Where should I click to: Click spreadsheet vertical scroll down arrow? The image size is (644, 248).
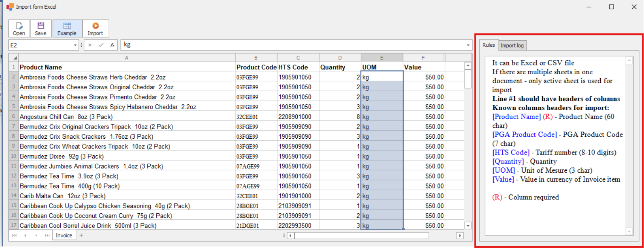click(x=468, y=226)
